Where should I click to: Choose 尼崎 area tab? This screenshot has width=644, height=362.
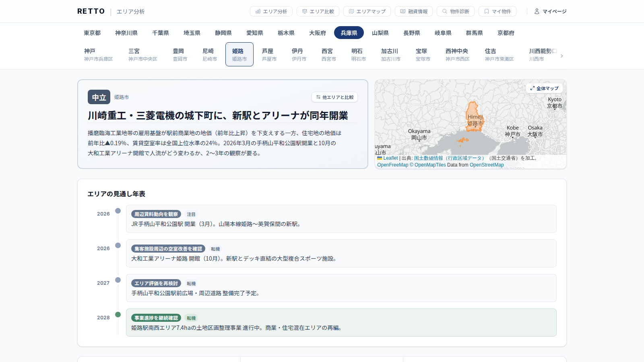[x=210, y=54]
